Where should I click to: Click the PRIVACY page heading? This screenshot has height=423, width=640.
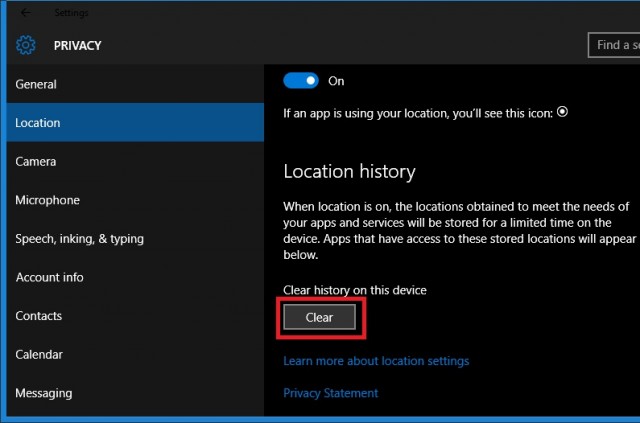(x=77, y=45)
